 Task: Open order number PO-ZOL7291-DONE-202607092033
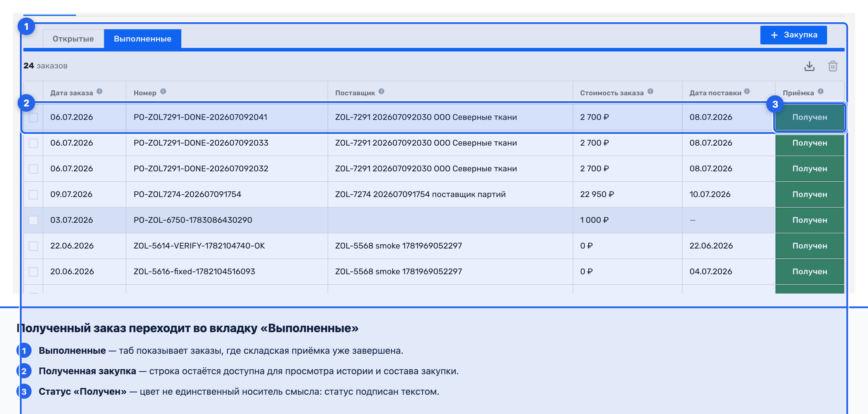tap(201, 143)
